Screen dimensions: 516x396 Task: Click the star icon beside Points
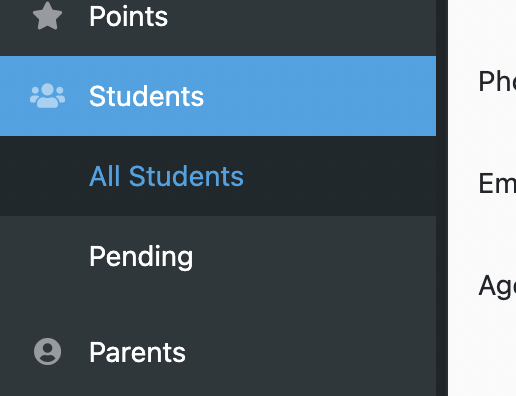click(47, 16)
